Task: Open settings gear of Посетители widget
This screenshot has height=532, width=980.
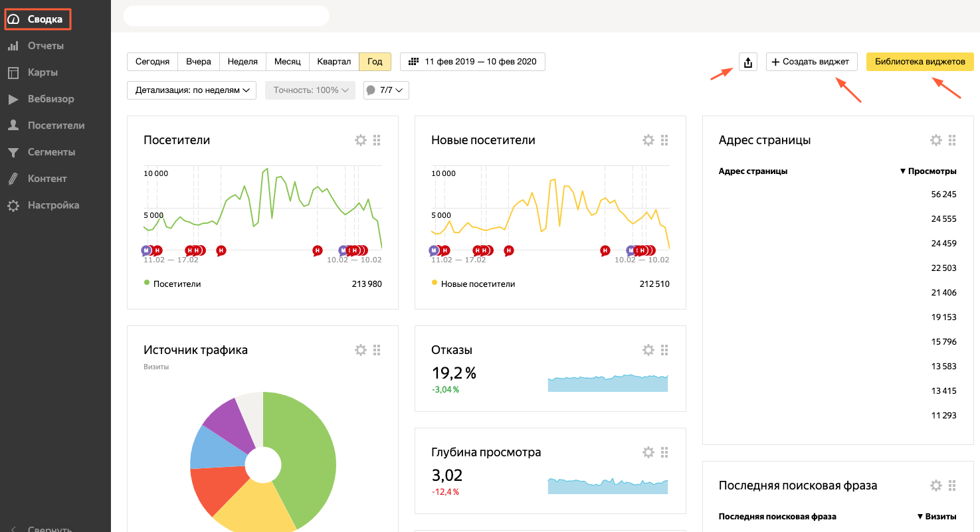Action: tap(361, 140)
